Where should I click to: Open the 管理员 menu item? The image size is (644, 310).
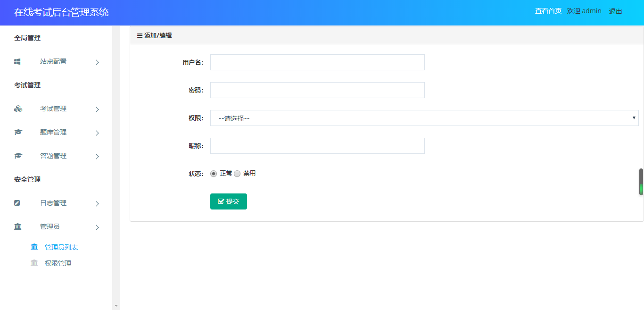click(x=50, y=226)
